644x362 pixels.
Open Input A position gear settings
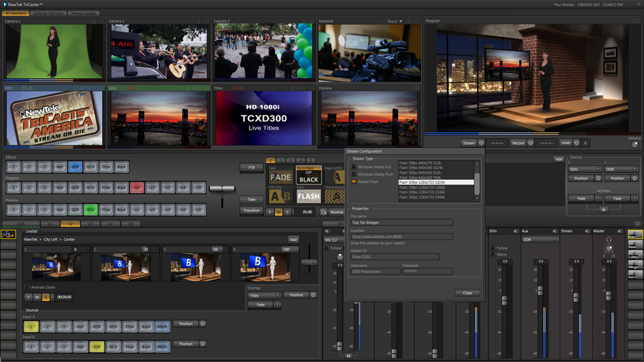(x=203, y=324)
